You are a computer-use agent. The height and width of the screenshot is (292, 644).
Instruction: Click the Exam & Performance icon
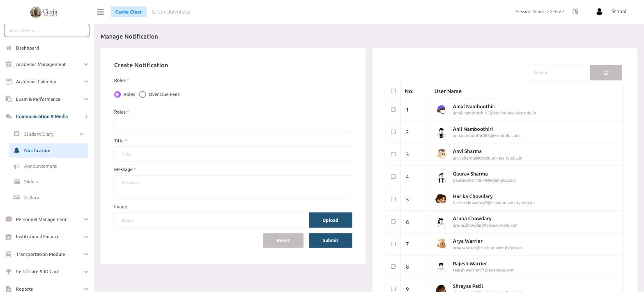pos(9,99)
